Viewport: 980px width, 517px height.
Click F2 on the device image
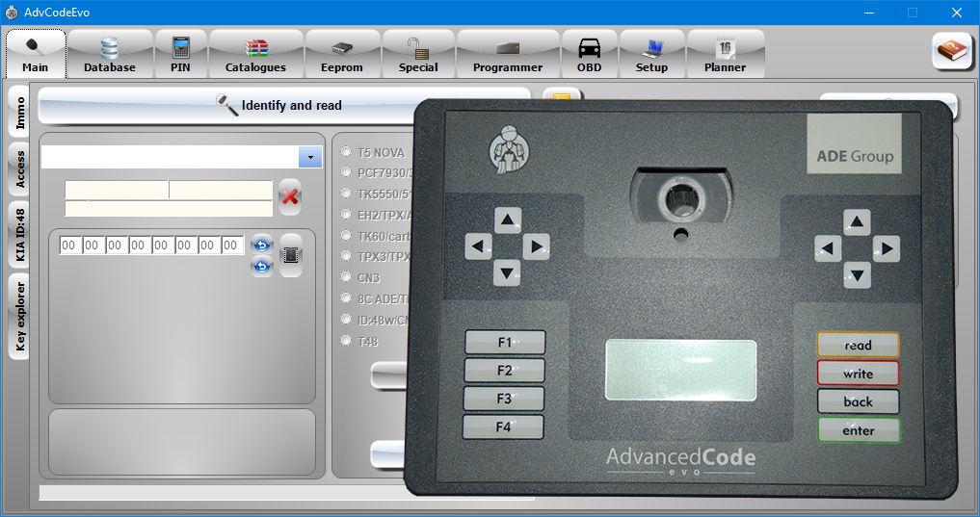click(504, 371)
